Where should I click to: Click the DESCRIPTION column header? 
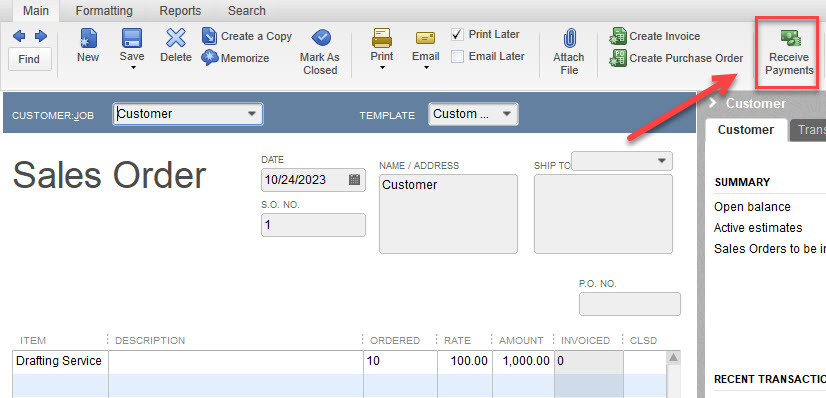tap(150, 341)
